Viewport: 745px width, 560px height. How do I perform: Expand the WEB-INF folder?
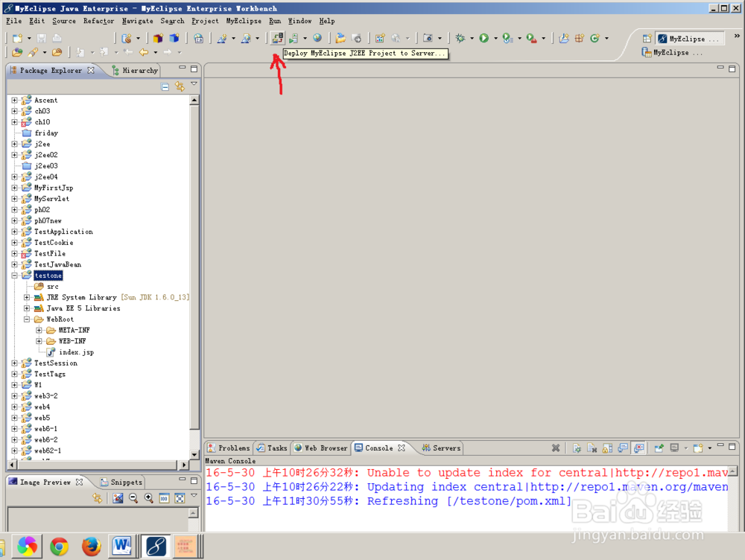(x=39, y=341)
